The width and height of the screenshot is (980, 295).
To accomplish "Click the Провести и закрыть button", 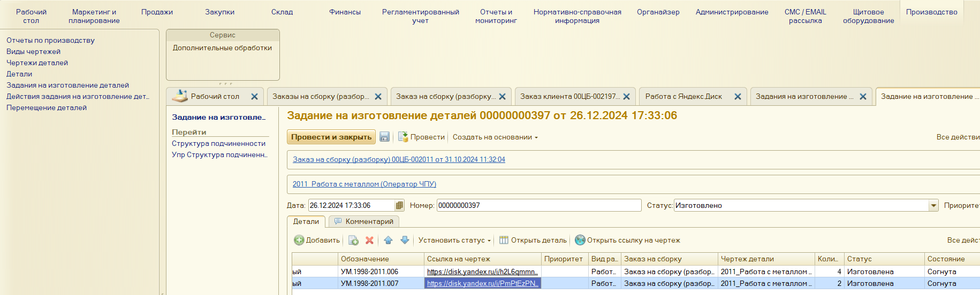I will 331,137.
